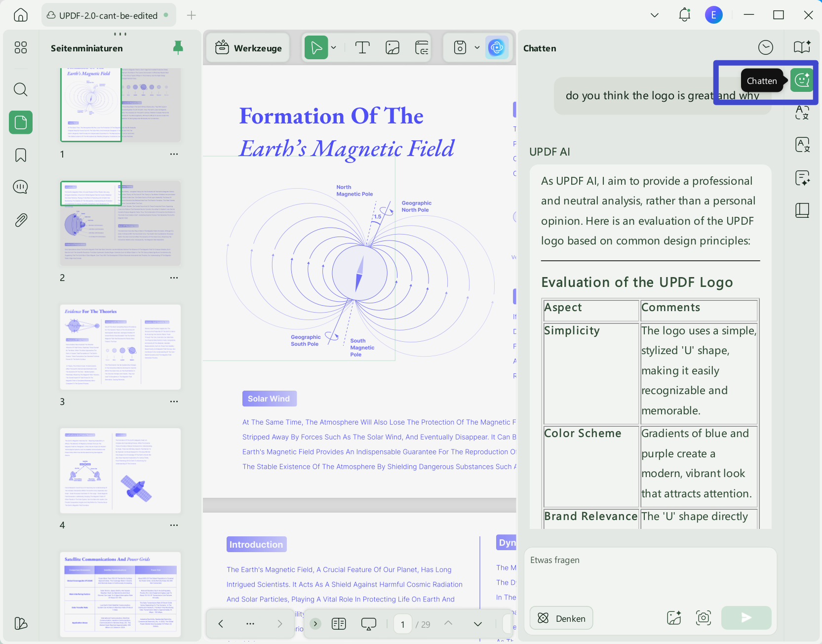The width and height of the screenshot is (822, 644).
Task: Open chat history clock icon
Action: (765, 47)
